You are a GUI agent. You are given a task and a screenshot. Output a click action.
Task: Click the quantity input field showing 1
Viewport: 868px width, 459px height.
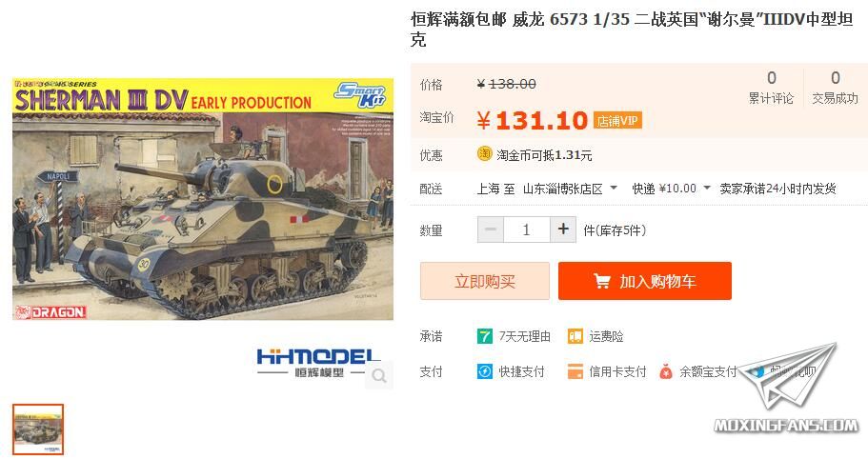point(527,229)
